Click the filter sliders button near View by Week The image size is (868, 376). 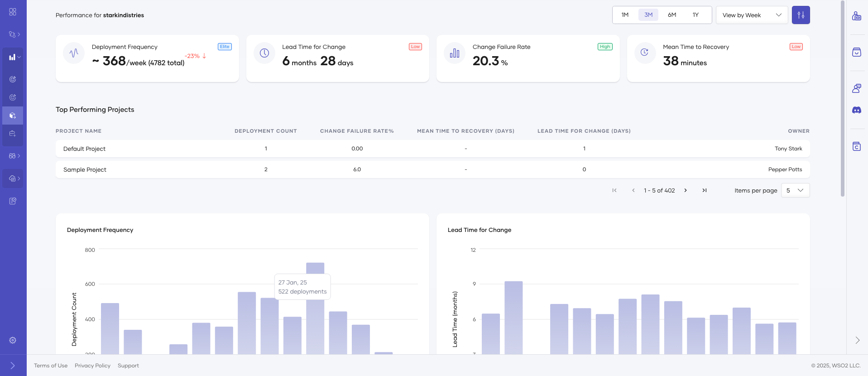tap(801, 15)
